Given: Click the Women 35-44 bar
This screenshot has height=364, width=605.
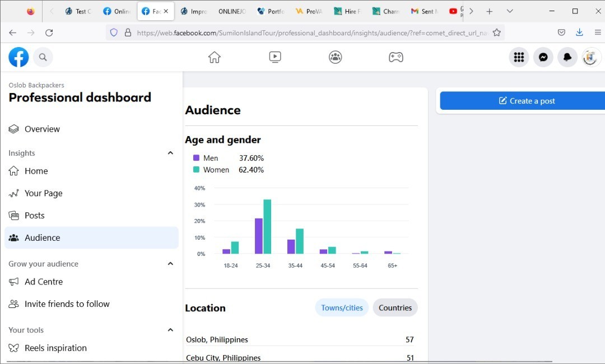Looking at the screenshot, I should (x=299, y=241).
